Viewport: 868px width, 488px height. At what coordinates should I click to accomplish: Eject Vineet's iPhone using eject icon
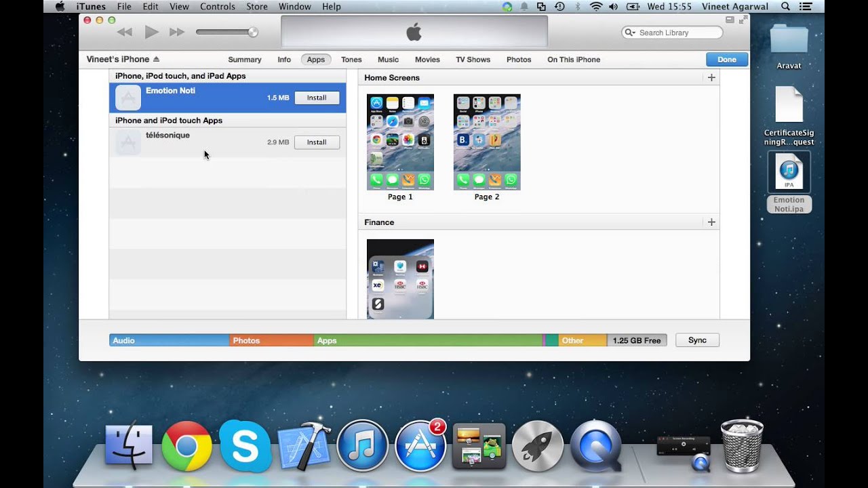pyautogui.click(x=156, y=59)
